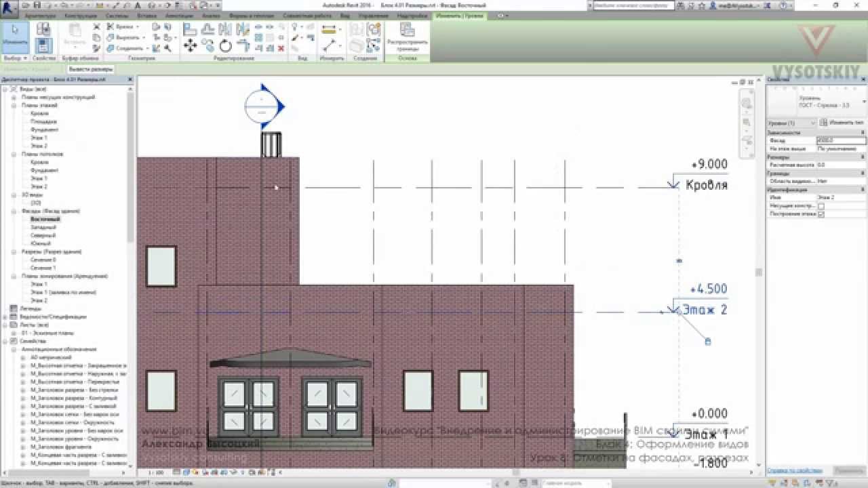Select Западный view in project browser
Viewport: 868px width, 488px height.
pos(43,228)
